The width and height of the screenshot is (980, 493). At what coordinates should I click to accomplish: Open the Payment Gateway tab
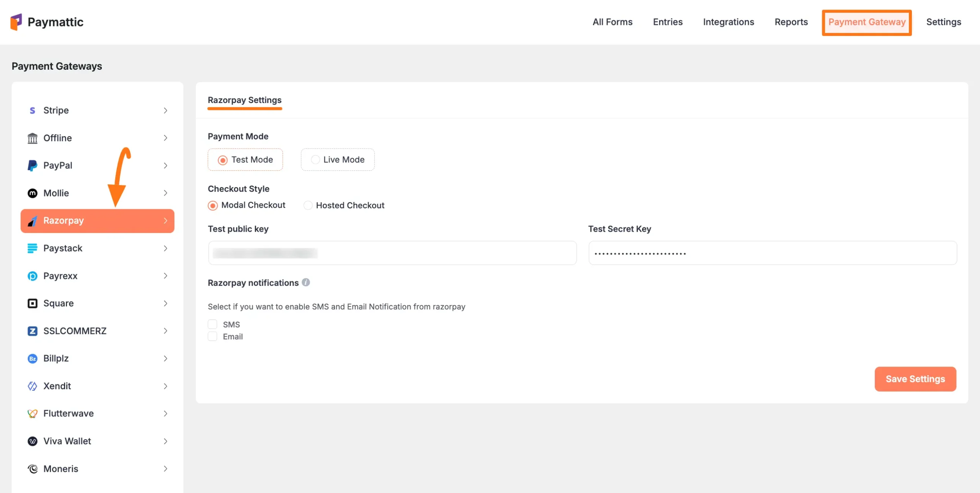(x=867, y=22)
